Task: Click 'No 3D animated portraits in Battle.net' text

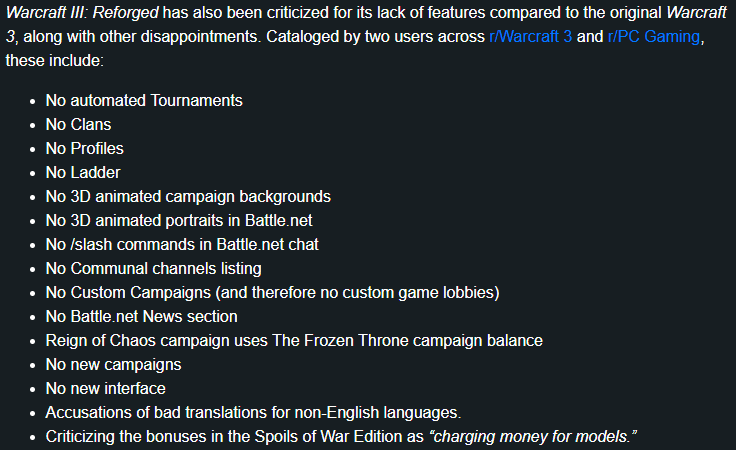Action: pyautogui.click(x=179, y=220)
